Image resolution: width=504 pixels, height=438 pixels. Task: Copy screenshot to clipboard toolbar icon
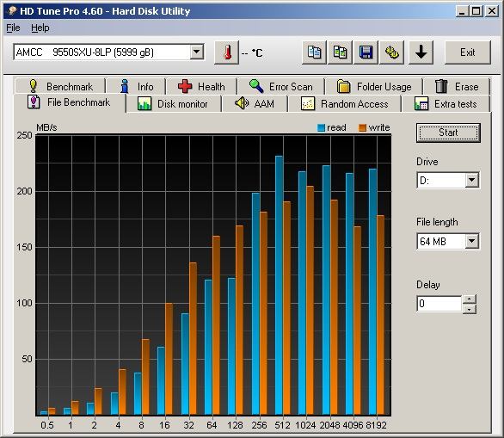[x=340, y=52]
